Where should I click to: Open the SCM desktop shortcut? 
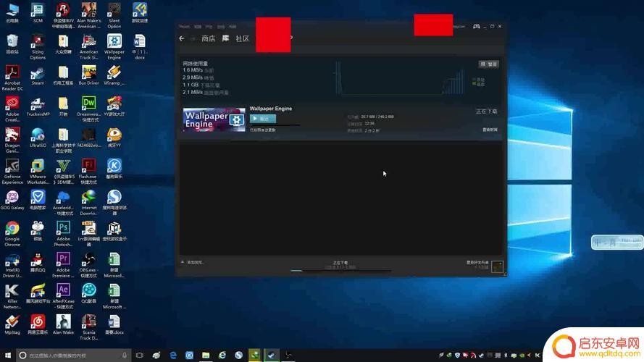click(38, 13)
